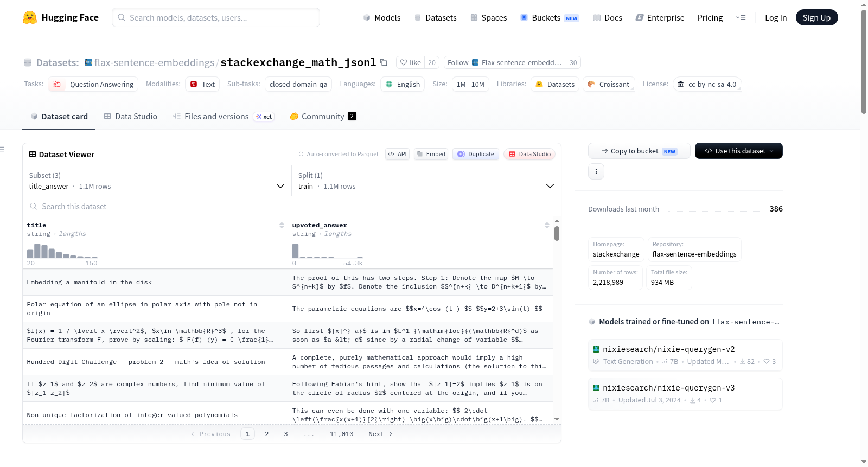Image resolution: width=868 pixels, height=467 pixels.
Task: Go to the Next page of rows
Action: [380, 434]
